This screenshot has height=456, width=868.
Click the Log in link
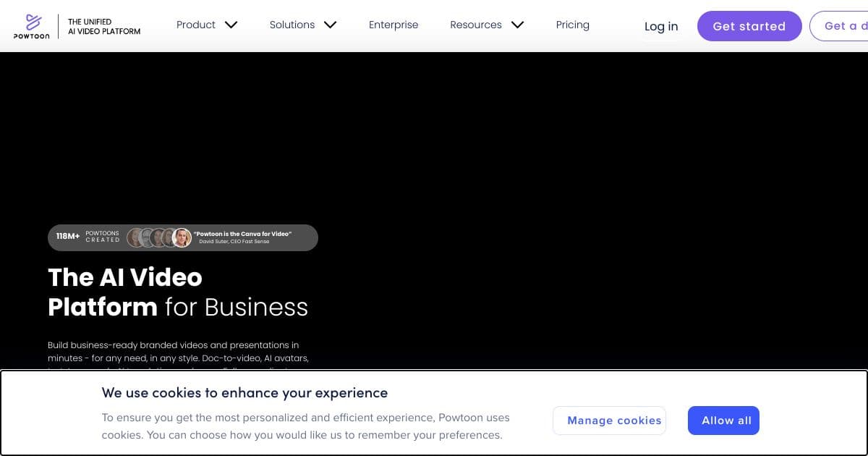pyautogui.click(x=661, y=26)
